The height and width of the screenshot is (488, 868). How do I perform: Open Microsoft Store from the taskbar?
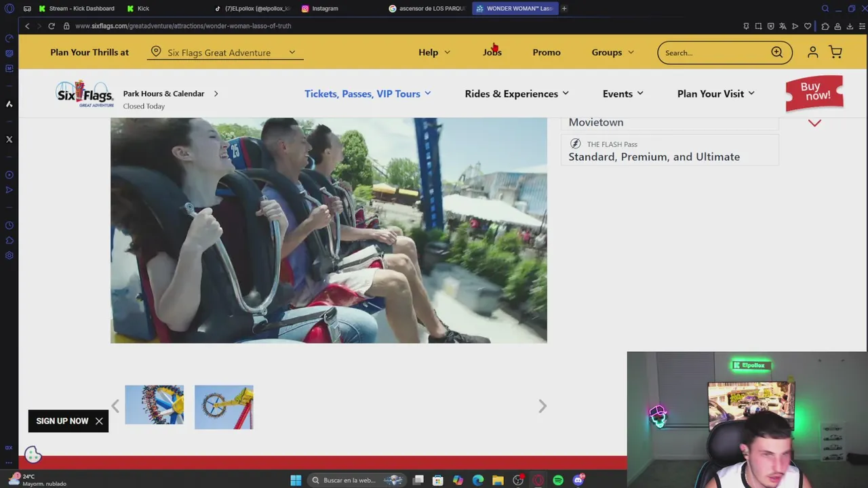click(x=438, y=480)
